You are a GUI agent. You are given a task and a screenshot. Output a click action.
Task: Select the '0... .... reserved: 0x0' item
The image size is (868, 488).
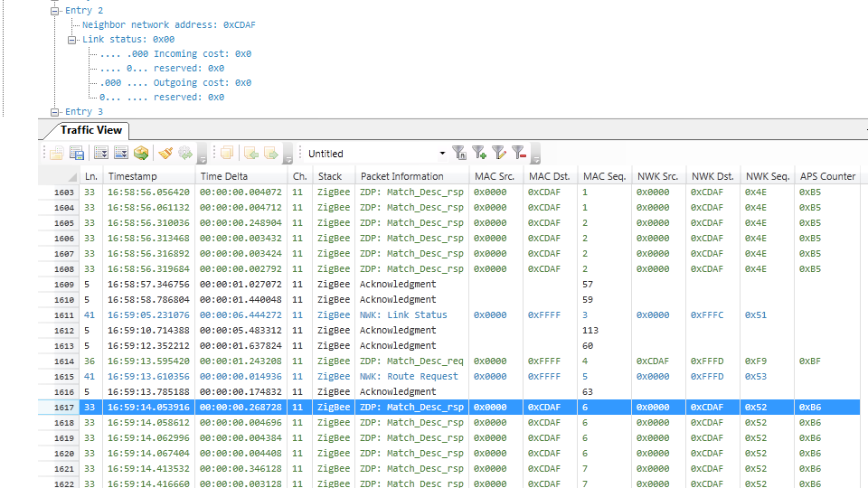[162, 97]
